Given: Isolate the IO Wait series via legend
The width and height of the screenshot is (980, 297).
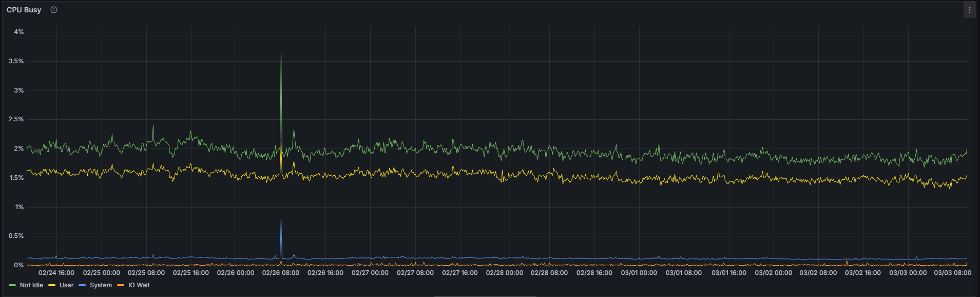Looking at the screenshot, I should click(139, 285).
